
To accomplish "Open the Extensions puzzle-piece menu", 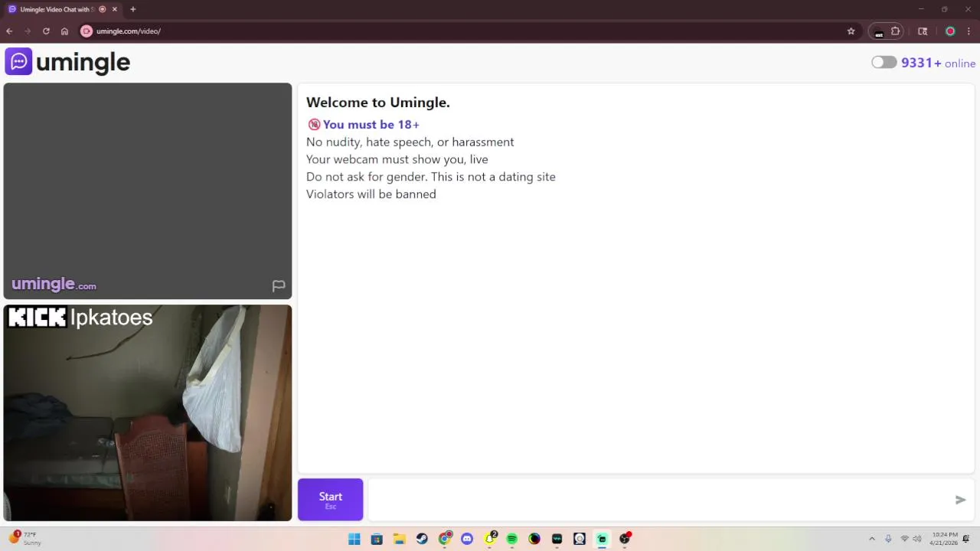I will coord(895,31).
